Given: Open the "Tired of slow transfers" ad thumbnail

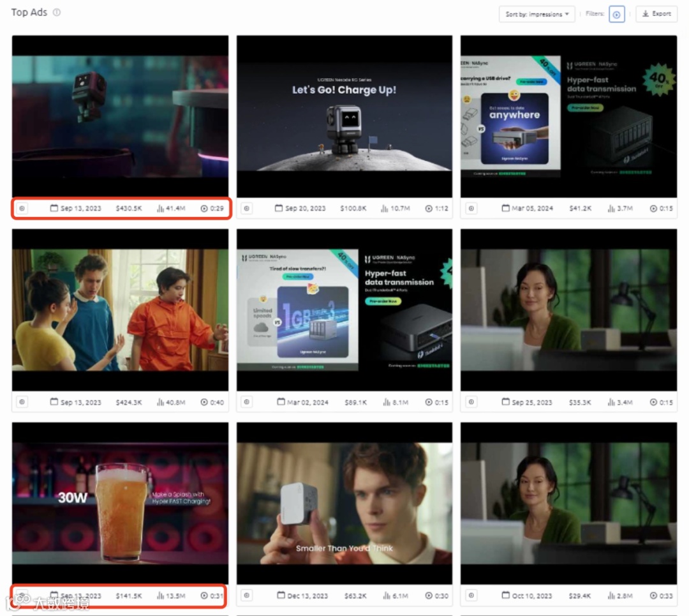Looking at the screenshot, I should [344, 310].
